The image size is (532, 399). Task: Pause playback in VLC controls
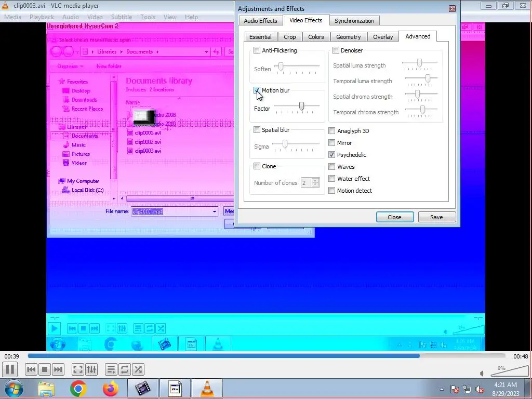pyautogui.click(x=10, y=369)
